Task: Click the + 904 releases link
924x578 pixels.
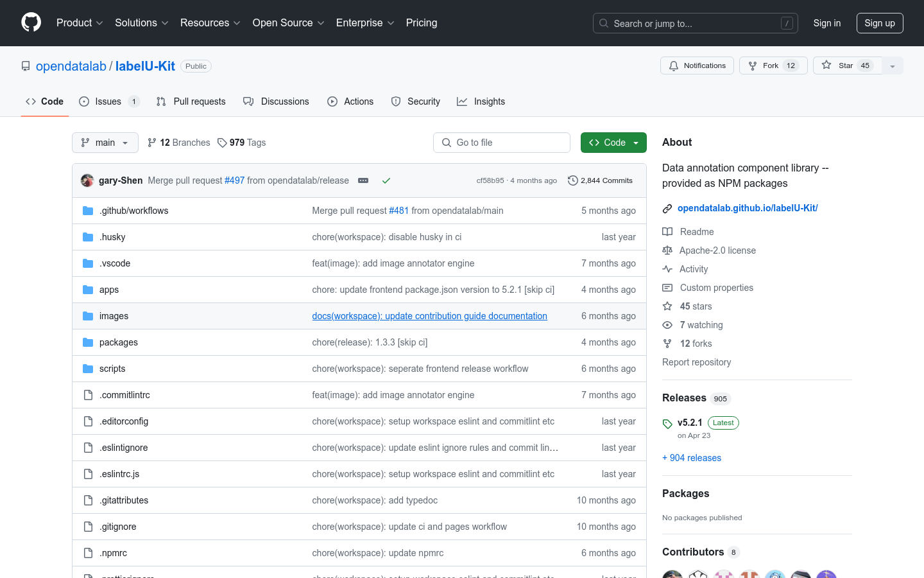Action: pos(692,458)
